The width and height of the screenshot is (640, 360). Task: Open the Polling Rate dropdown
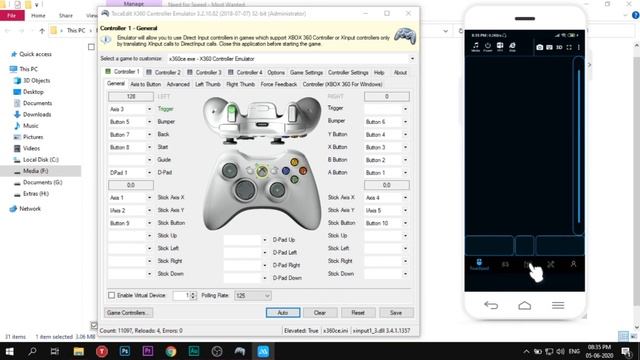(253, 296)
